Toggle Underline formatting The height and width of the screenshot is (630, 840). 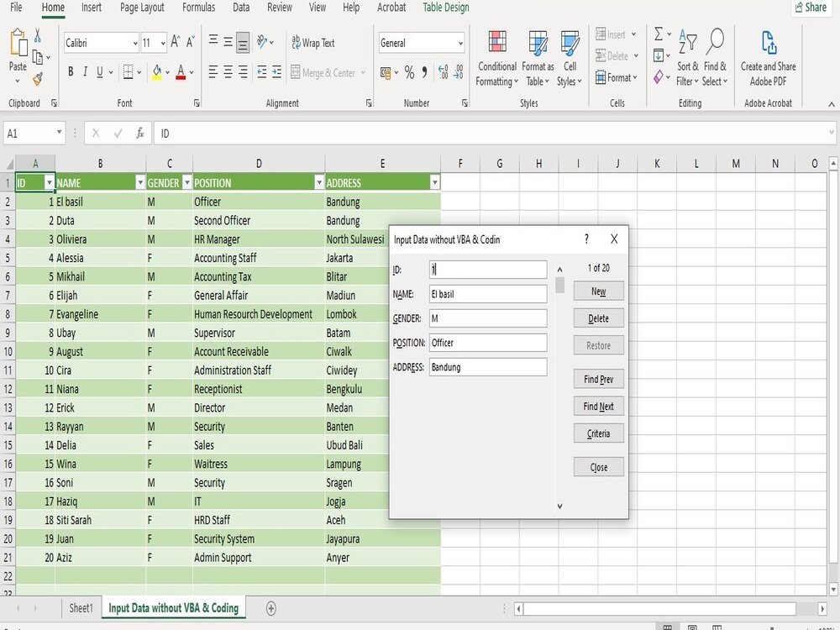100,71
